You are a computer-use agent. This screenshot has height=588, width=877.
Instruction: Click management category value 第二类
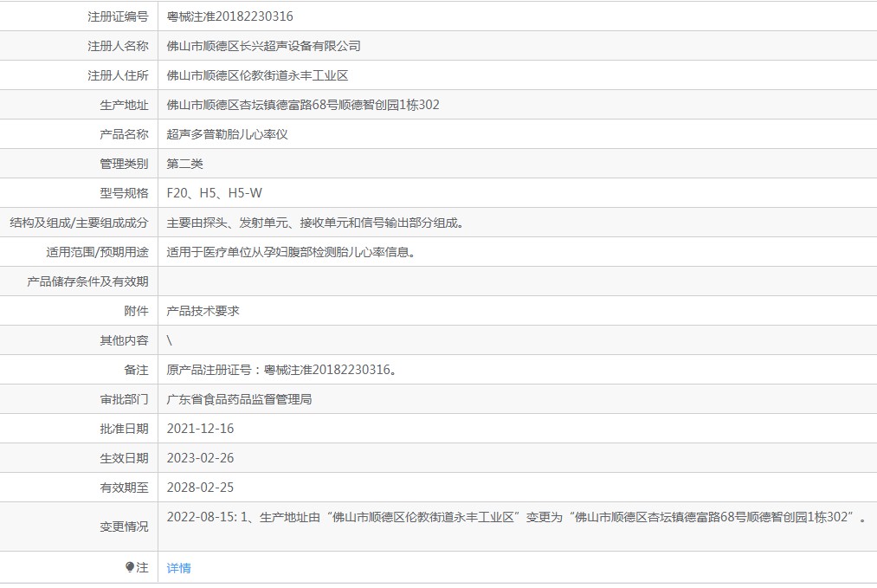184,164
